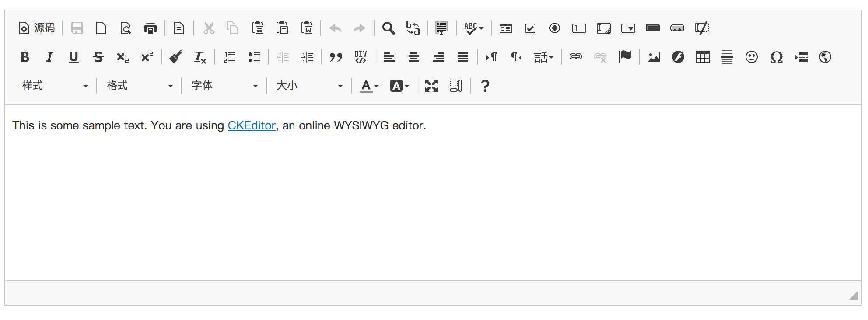Open the background color picker

pyautogui.click(x=399, y=86)
